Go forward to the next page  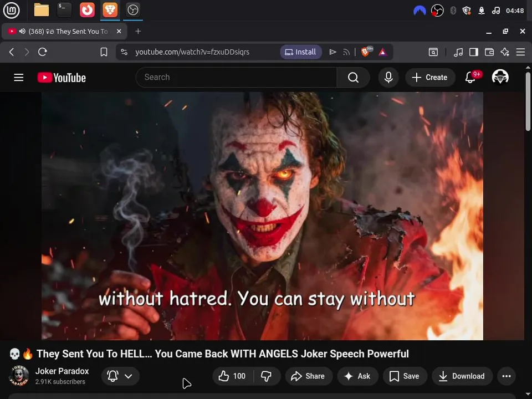point(27,52)
